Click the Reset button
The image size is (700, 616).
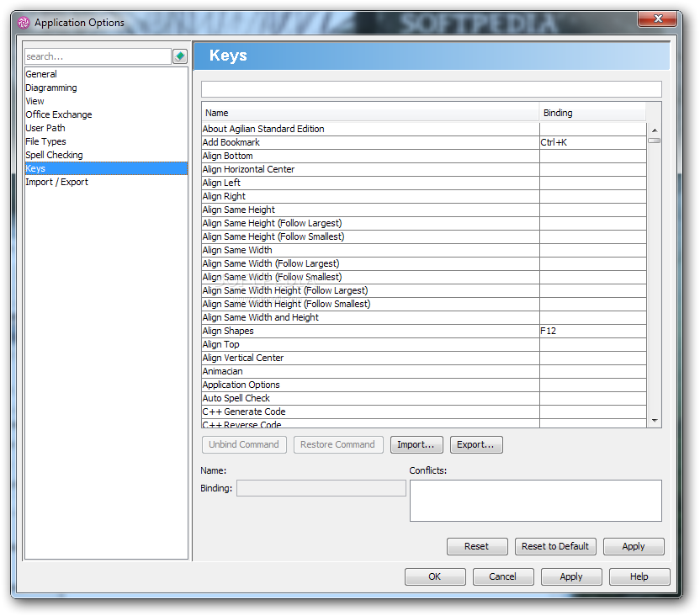point(477,546)
